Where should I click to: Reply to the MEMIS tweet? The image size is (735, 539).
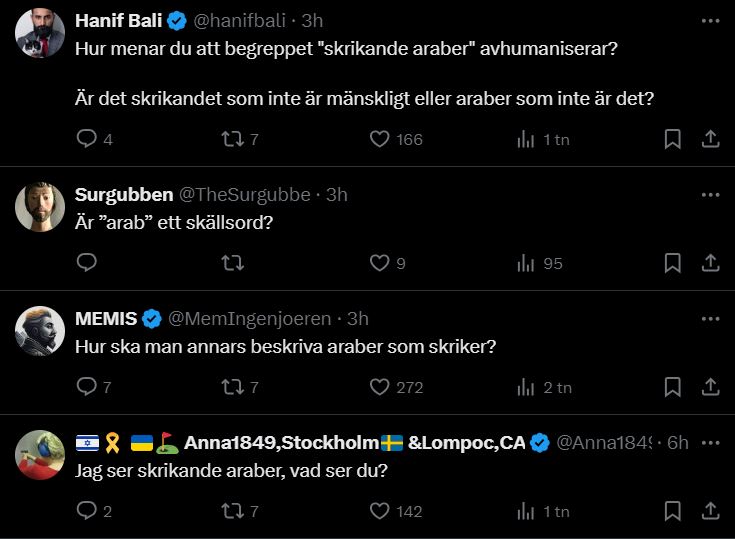pos(87,387)
